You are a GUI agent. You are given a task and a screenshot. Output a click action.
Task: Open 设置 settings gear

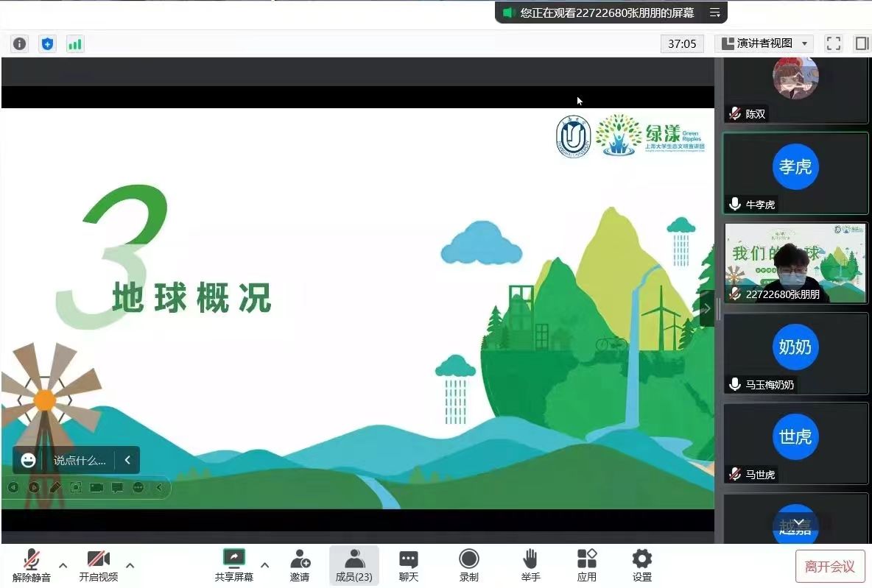click(x=642, y=565)
